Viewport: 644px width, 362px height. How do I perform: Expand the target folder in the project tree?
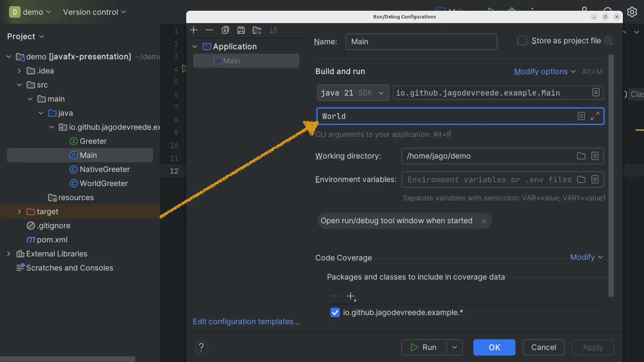point(19,211)
